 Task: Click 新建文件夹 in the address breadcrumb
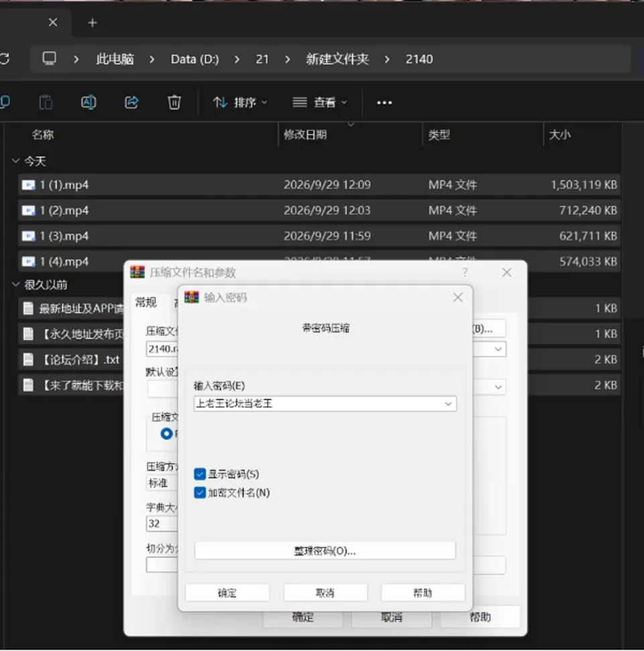337,59
